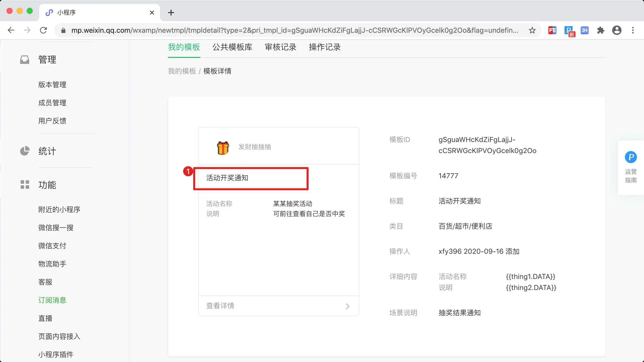644x362 pixels.
Task: Open the extensions puzzle icon
Action: pos(600,30)
